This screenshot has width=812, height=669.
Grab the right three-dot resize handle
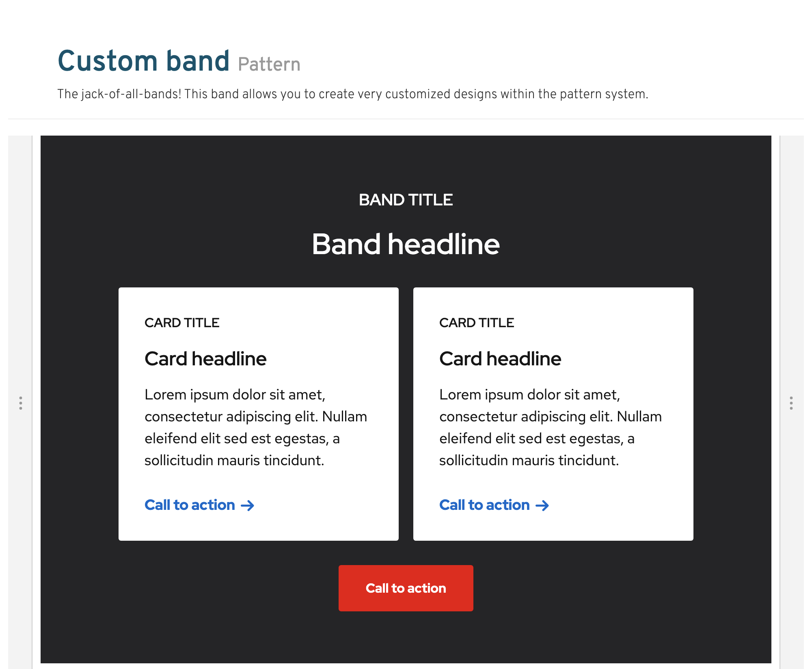791,403
